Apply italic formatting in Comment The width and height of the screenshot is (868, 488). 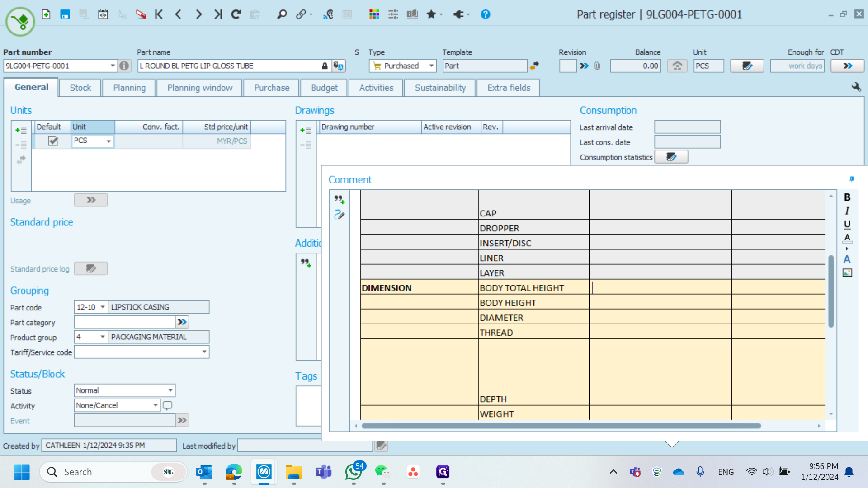[x=847, y=211]
